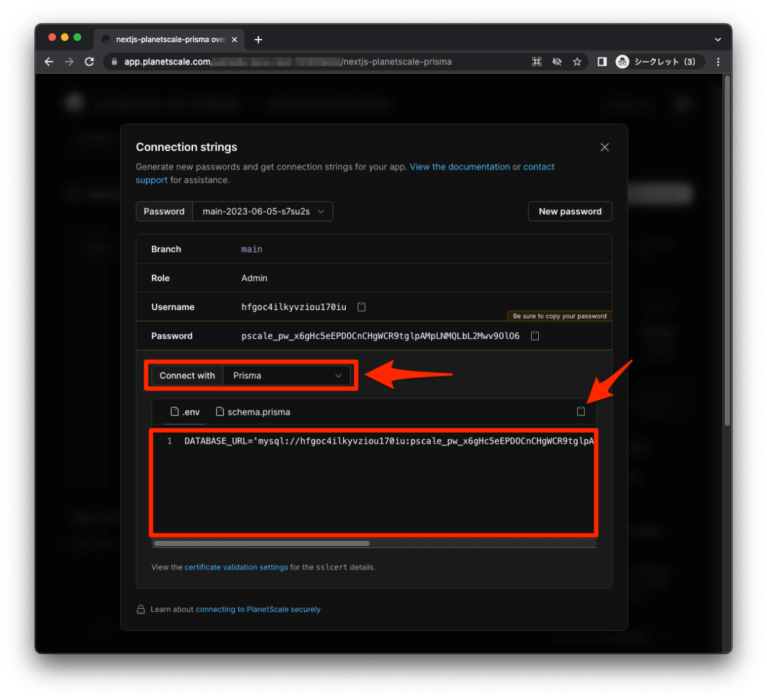Reload the PlanetScale page
This screenshot has height=700, width=767.
(89, 61)
